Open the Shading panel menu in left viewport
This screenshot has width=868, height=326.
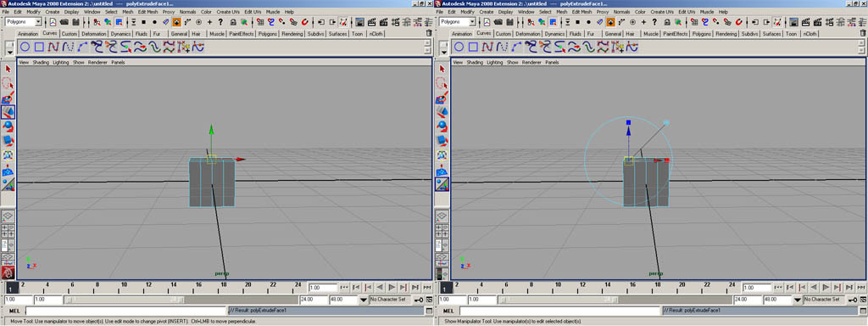[x=41, y=63]
